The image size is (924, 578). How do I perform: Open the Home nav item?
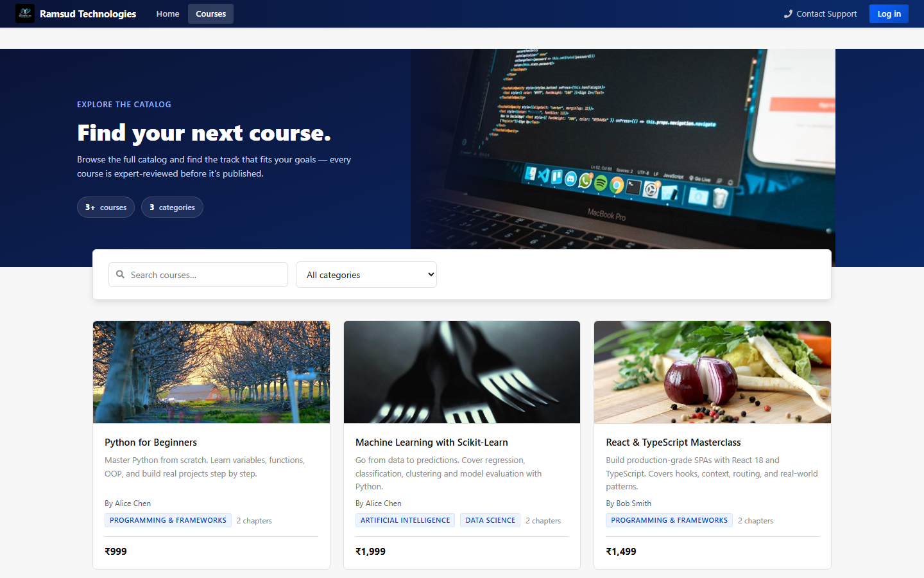(167, 13)
